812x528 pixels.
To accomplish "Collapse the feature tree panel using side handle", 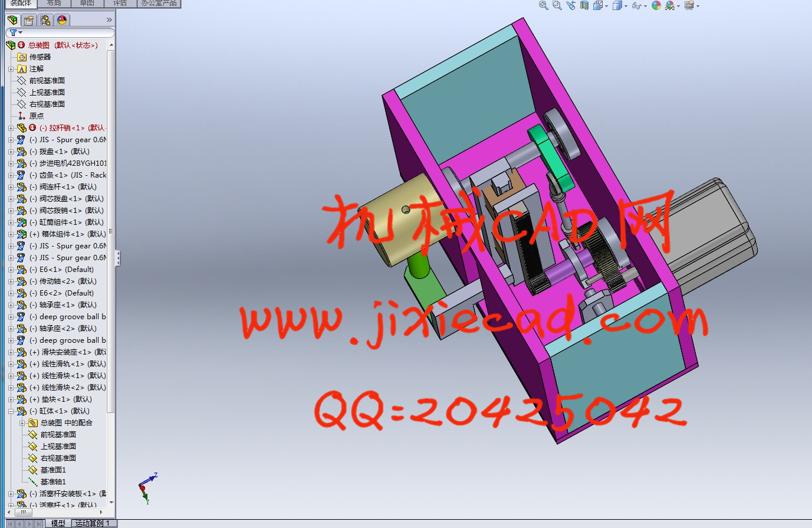I will pos(117,258).
